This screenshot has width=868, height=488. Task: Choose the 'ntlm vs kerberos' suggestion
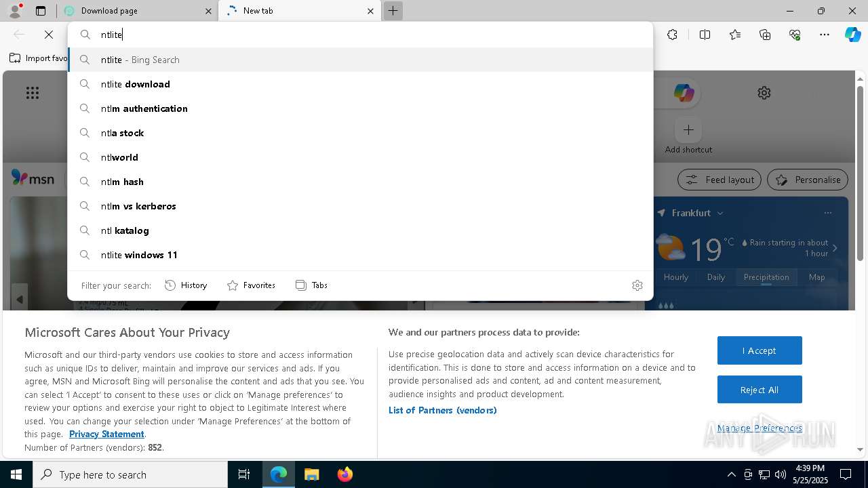[x=360, y=206]
